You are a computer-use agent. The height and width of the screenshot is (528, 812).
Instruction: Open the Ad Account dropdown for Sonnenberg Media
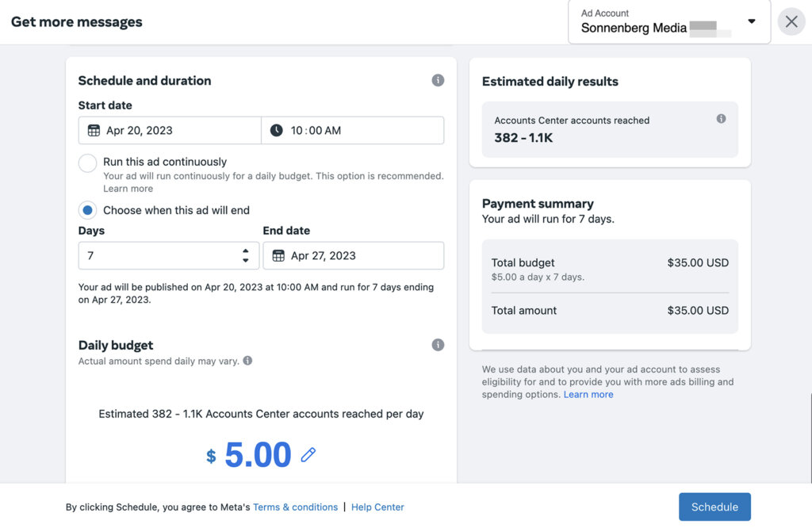[x=751, y=21]
